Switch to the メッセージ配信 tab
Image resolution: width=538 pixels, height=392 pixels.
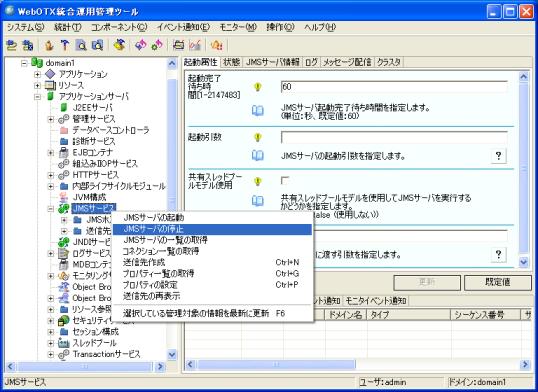[x=347, y=62]
